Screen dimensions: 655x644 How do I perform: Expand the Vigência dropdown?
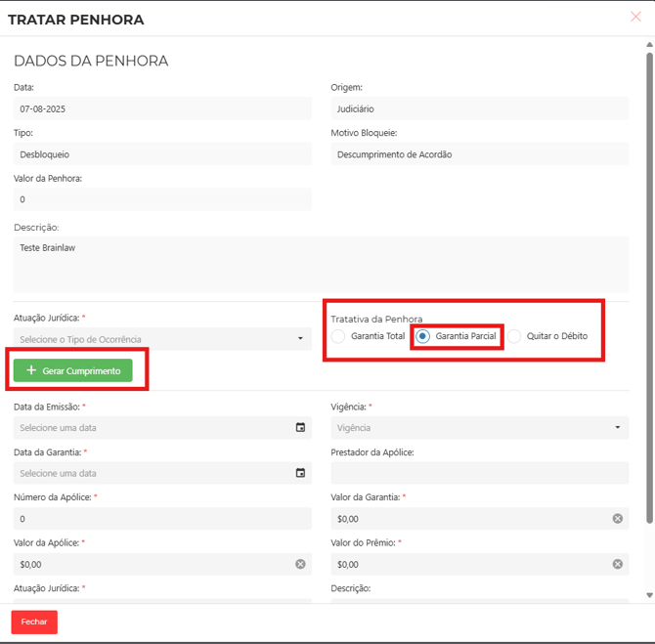tap(479, 427)
